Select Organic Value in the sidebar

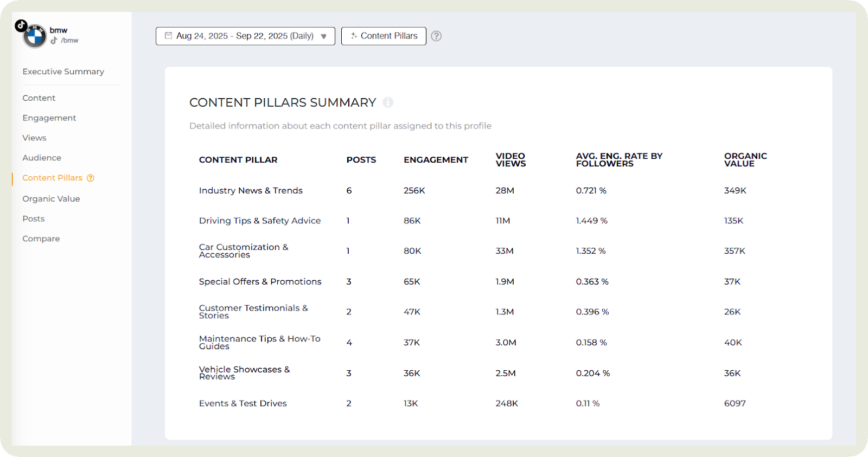click(51, 199)
